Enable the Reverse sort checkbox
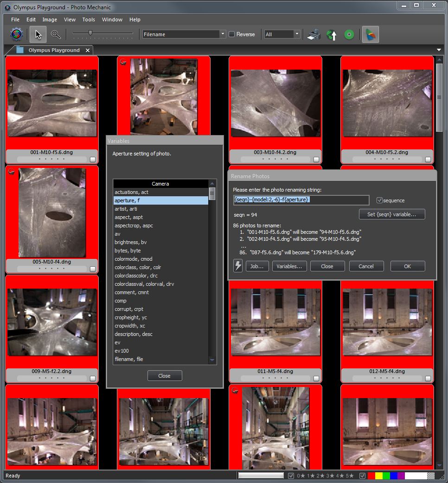This screenshot has width=448, height=483. click(232, 34)
